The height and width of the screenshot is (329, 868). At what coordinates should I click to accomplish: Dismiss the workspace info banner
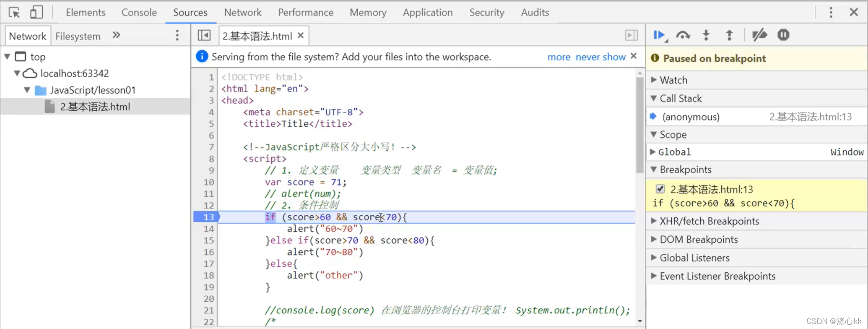click(634, 56)
